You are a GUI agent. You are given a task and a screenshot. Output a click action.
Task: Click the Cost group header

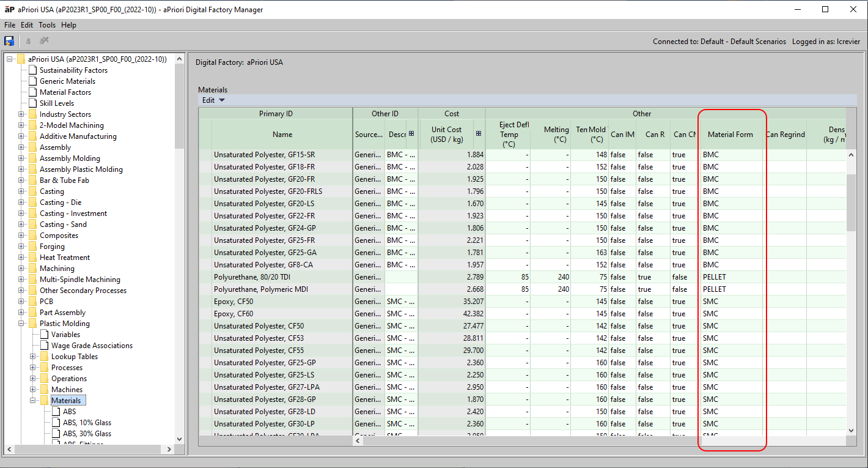point(452,113)
